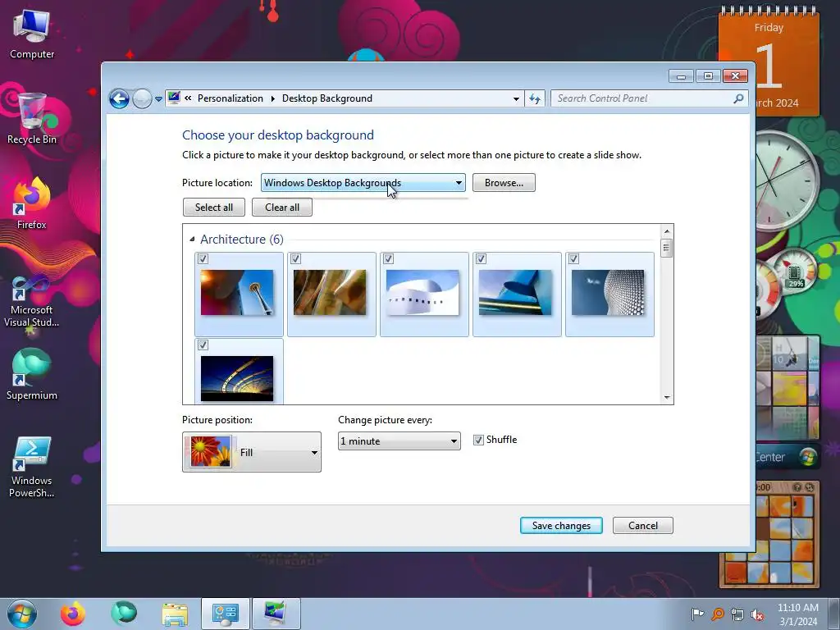Click the Forward navigation arrow button
This screenshot has width=840, height=630.
(x=142, y=98)
